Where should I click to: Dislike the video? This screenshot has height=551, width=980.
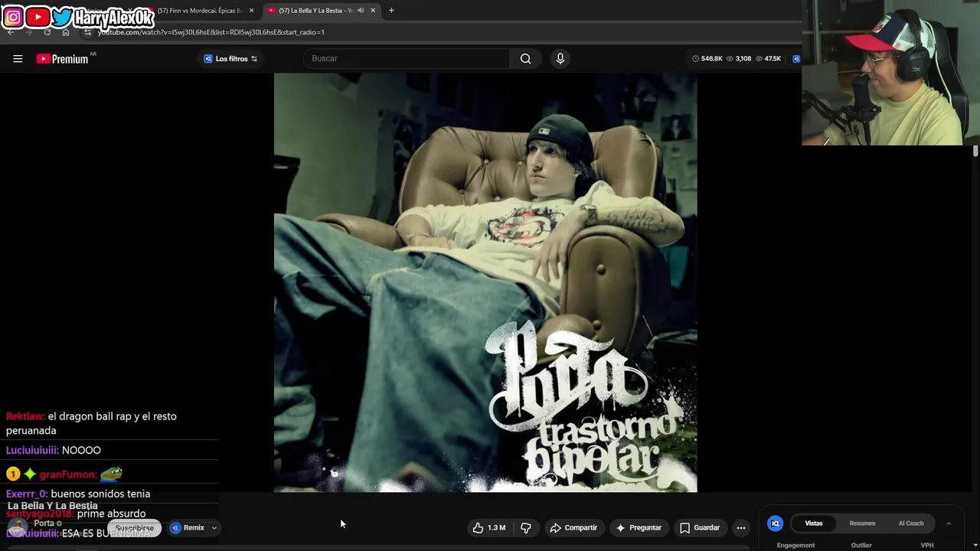526,528
